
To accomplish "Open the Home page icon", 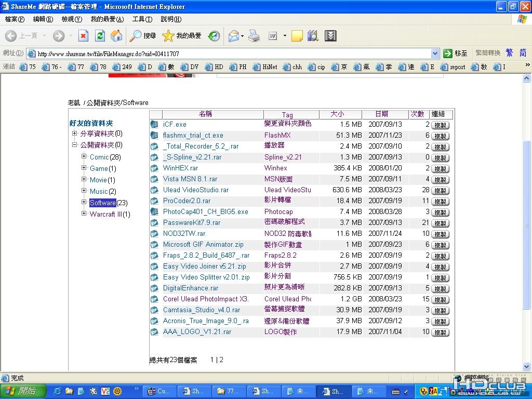I will tap(116, 36).
